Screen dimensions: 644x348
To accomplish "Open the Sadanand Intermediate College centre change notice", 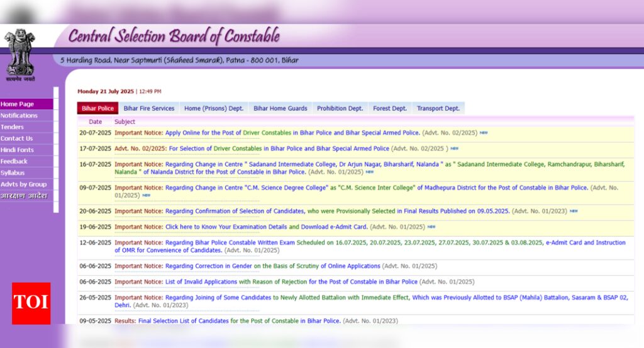I will [x=370, y=168].
